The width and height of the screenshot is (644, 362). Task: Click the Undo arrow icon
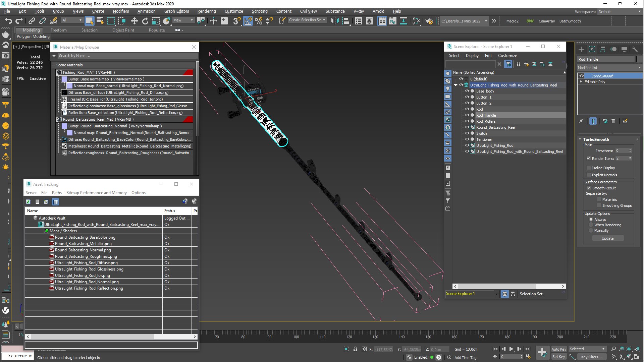point(8,21)
